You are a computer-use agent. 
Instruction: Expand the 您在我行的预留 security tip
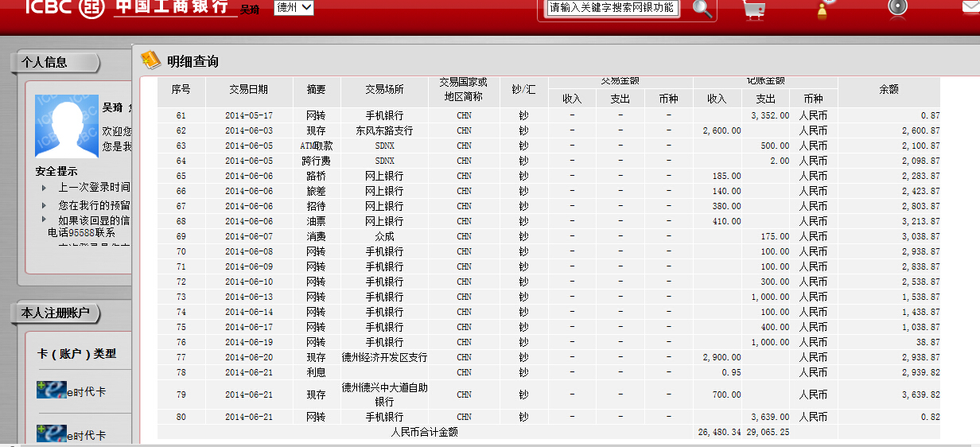coord(44,204)
